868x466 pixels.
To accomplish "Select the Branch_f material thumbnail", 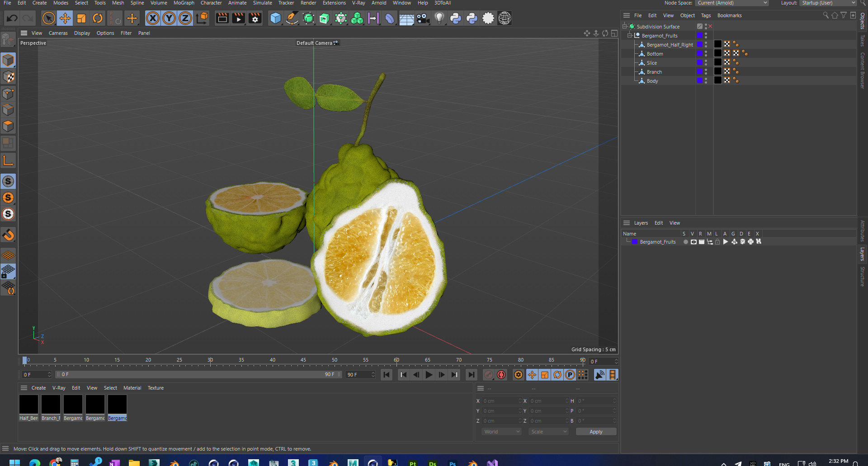I will tap(51, 407).
